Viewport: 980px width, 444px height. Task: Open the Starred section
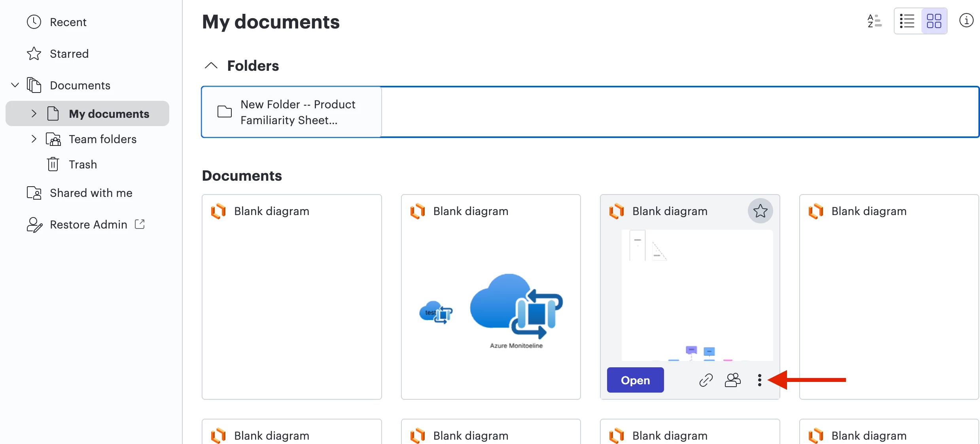point(69,54)
